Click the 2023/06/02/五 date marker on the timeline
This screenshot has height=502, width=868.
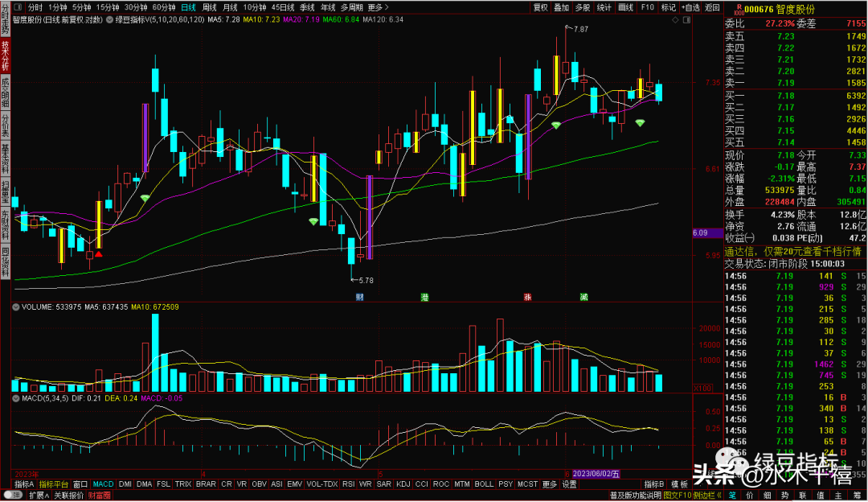tap(596, 475)
